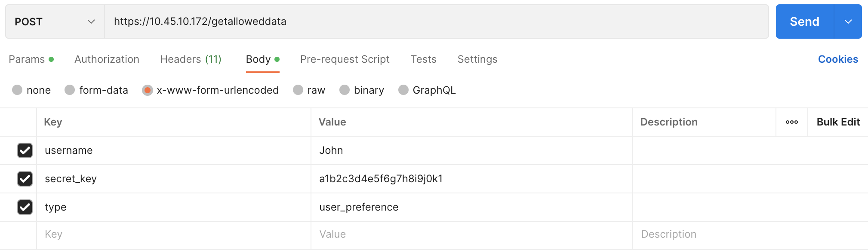Image resolution: width=868 pixels, height=251 pixels.
Task: Switch to the Binary body mode
Action: point(344,90)
